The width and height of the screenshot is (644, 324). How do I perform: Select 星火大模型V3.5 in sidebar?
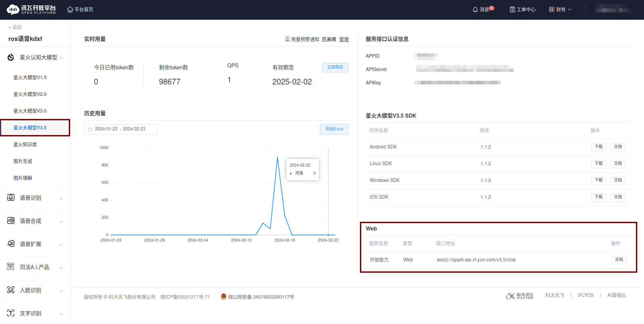pyautogui.click(x=35, y=128)
